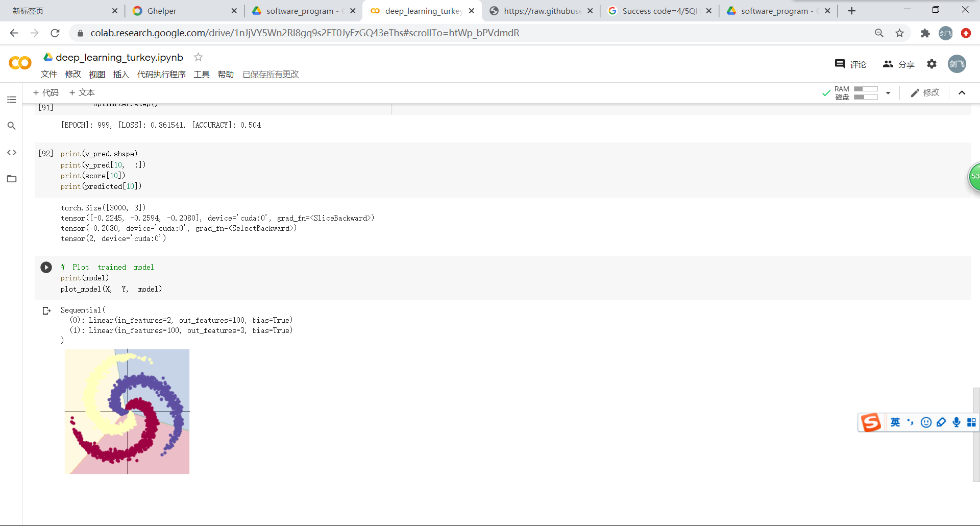Screen dimensions: 980x526
Task: Click the notebook title deep_learning_turkey.ipynb
Action: point(119,57)
